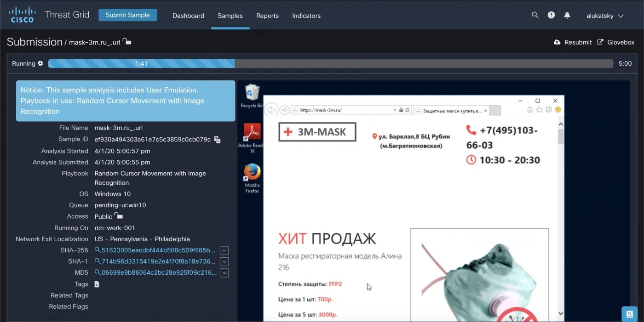
Task: Open the help question mark icon
Action: coord(551,15)
